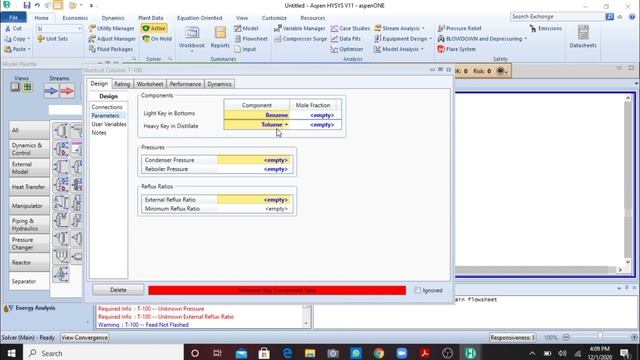Open Fluid Packages
Screen dimensions: 640x360
tap(111, 49)
